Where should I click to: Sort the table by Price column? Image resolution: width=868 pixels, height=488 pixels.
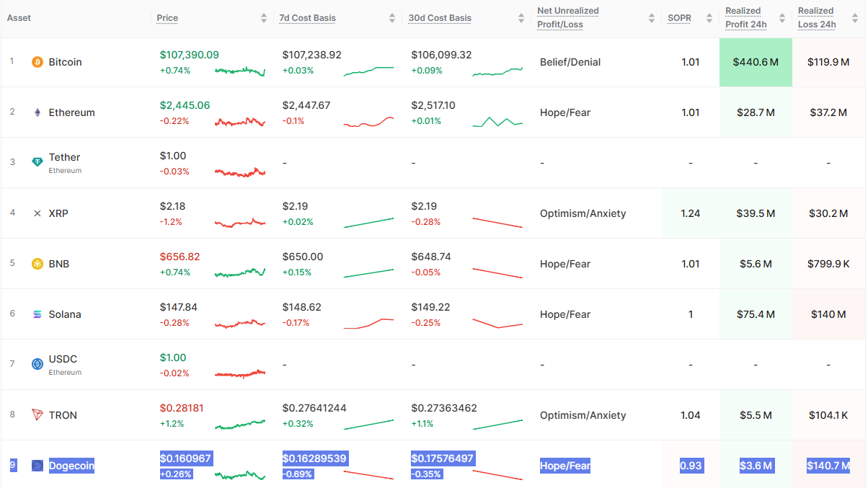(x=262, y=17)
